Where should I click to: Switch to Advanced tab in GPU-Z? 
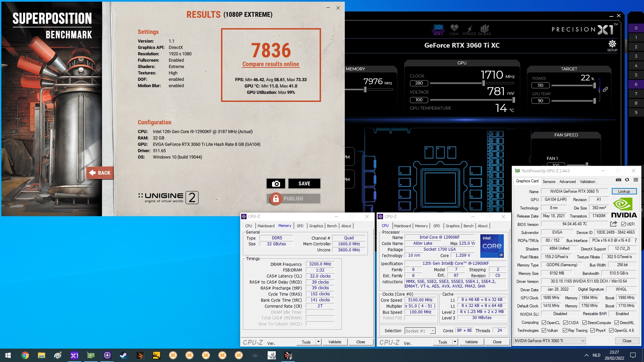568,182
